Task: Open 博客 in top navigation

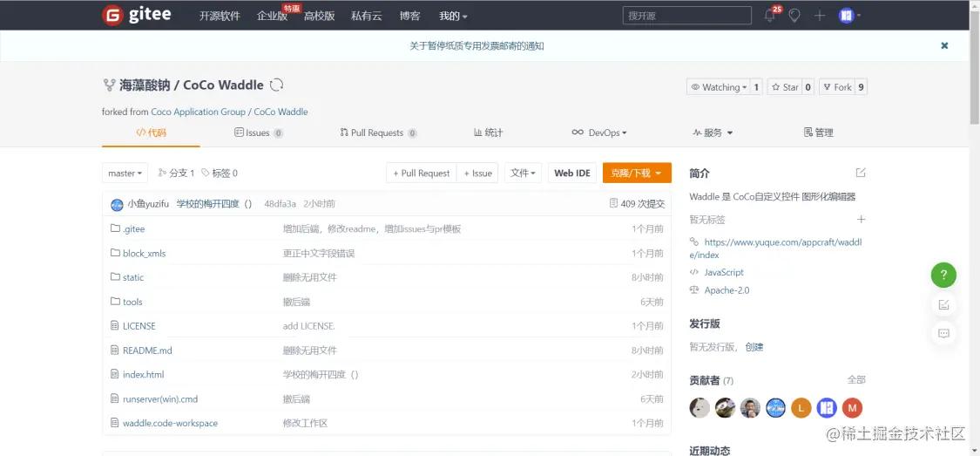Action: coord(410,17)
